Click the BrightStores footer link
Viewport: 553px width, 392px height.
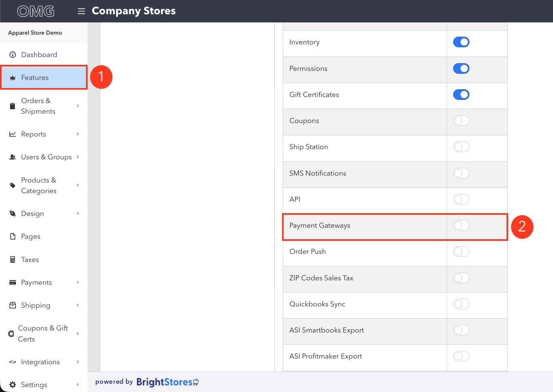(x=167, y=382)
